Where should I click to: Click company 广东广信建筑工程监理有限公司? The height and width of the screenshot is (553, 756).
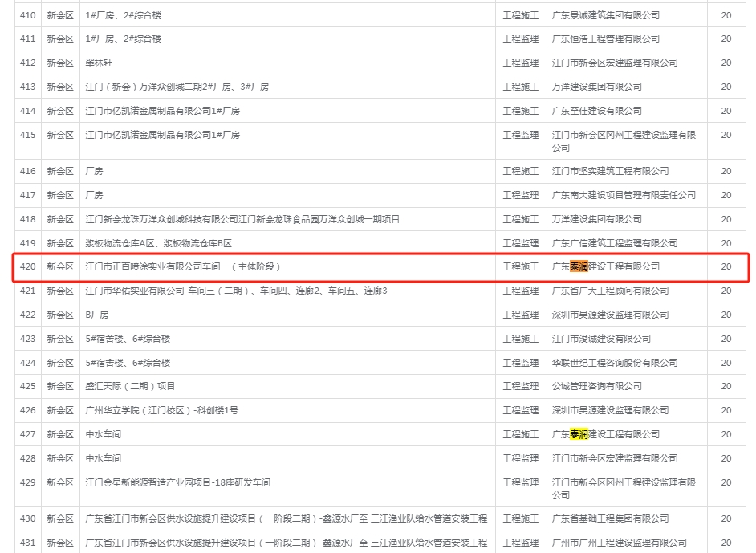coord(615,243)
